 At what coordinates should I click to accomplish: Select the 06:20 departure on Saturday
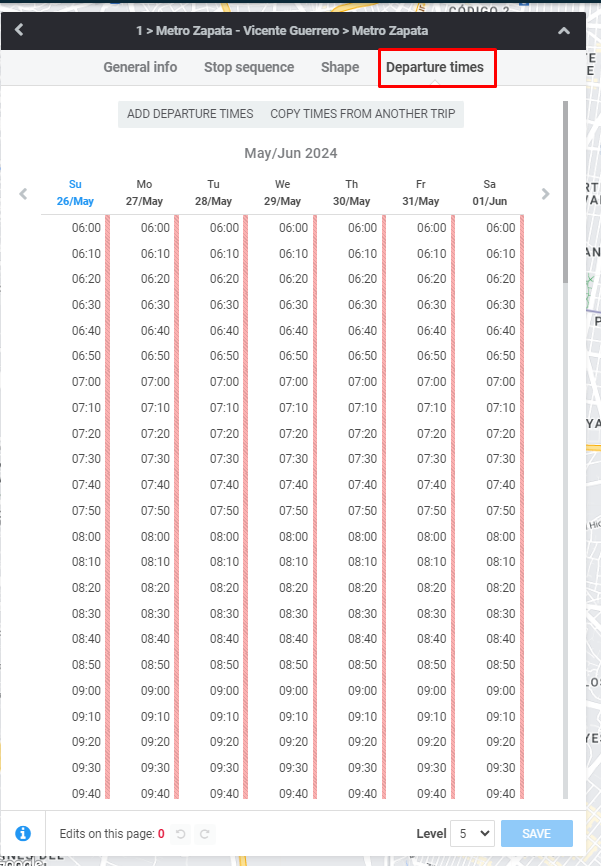[500, 279]
